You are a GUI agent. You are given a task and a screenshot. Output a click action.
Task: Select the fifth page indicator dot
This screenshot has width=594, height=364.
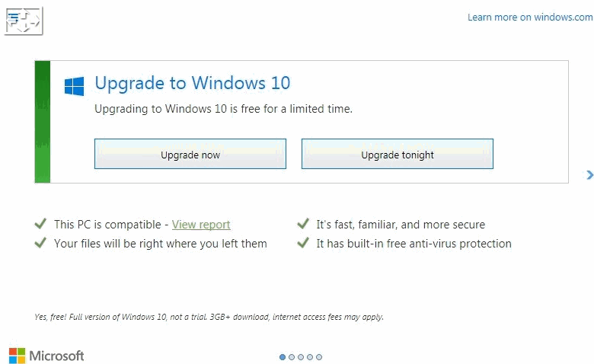[x=319, y=357]
